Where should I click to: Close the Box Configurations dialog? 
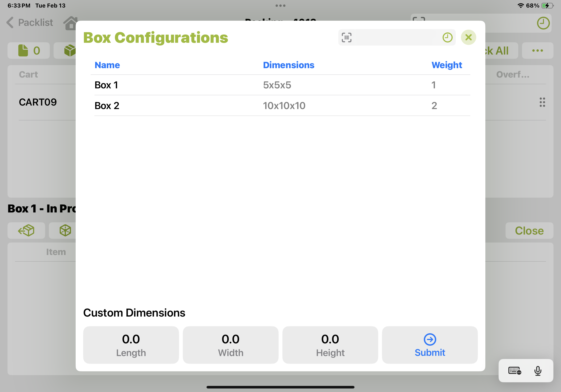click(x=468, y=37)
